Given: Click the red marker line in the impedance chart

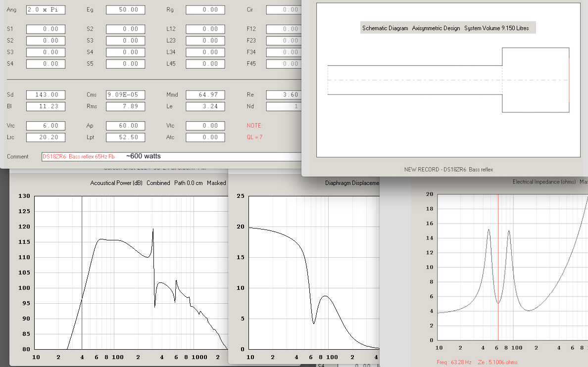Looking at the screenshot, I should [498, 267].
